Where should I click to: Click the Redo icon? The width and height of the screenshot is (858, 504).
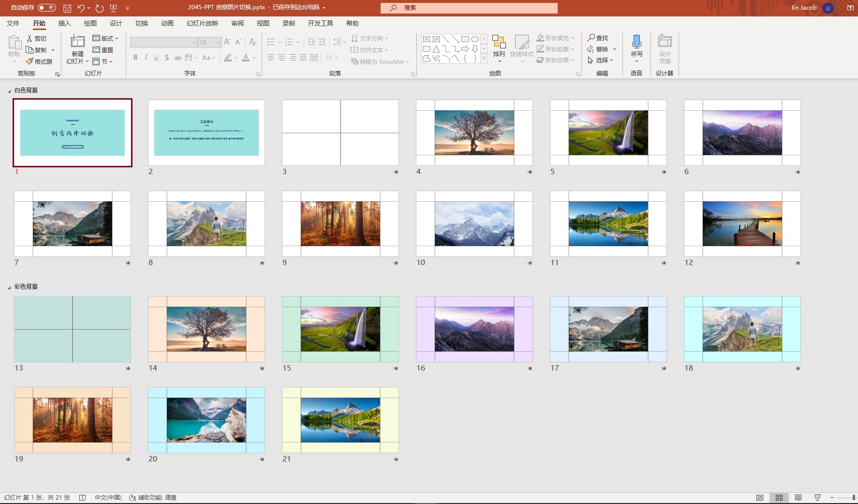[99, 8]
